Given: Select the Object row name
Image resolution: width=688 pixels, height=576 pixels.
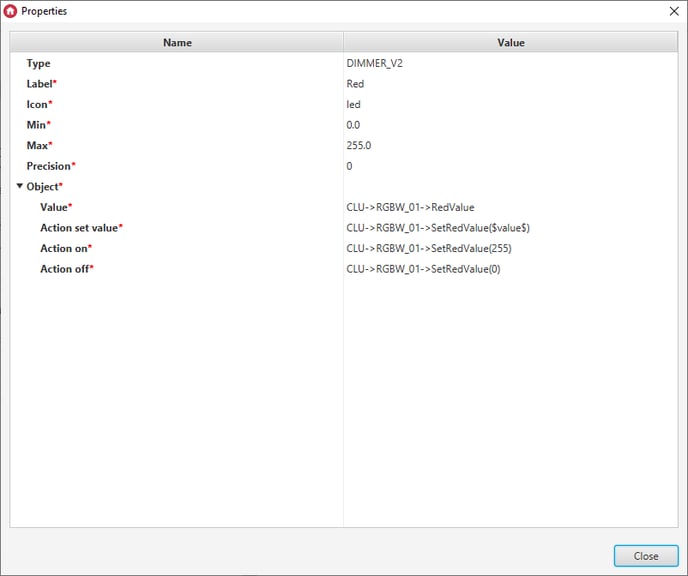Looking at the screenshot, I should pos(44,187).
